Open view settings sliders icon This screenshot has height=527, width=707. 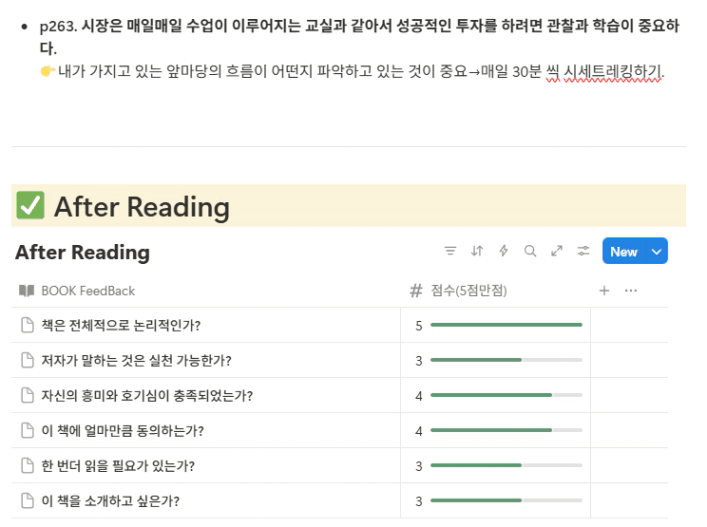click(x=583, y=251)
